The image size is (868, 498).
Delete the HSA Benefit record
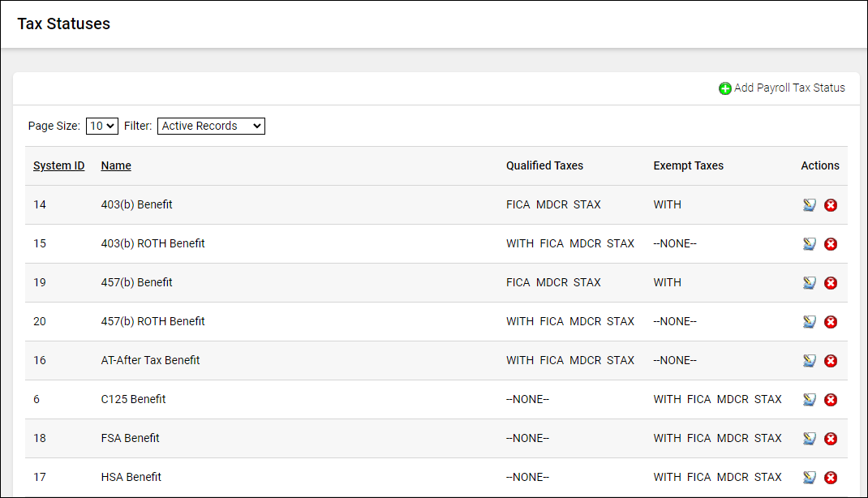(x=831, y=478)
